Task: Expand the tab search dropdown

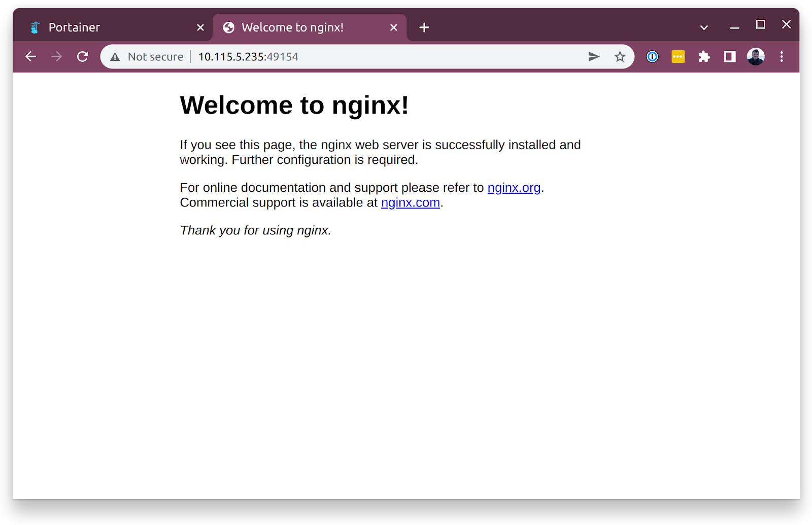Action: [704, 27]
